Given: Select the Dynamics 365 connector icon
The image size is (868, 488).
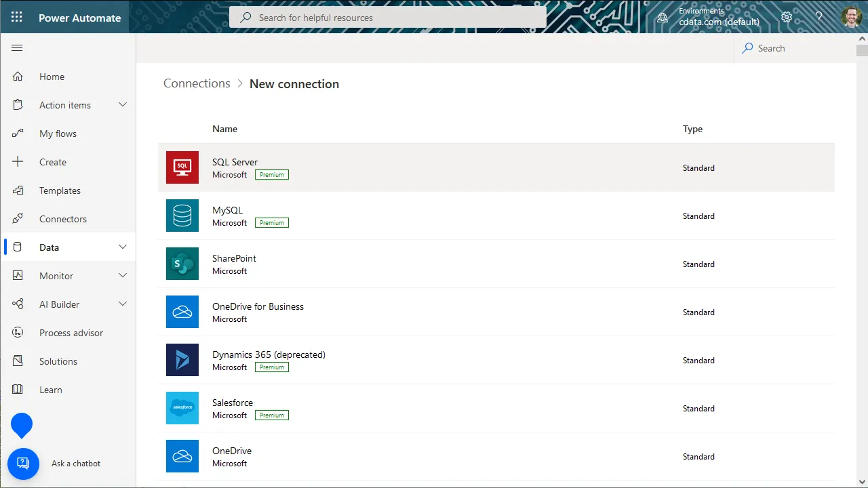Looking at the screenshot, I should pos(182,360).
